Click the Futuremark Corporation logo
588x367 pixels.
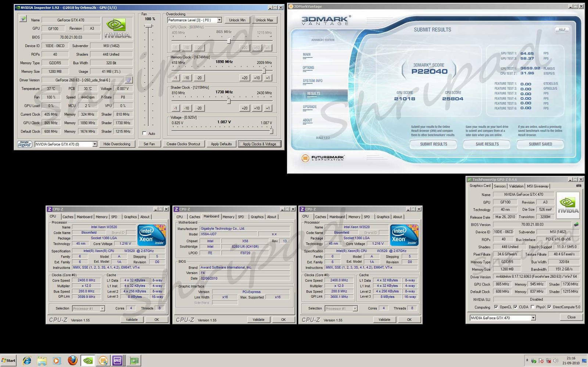pyautogui.click(x=323, y=158)
